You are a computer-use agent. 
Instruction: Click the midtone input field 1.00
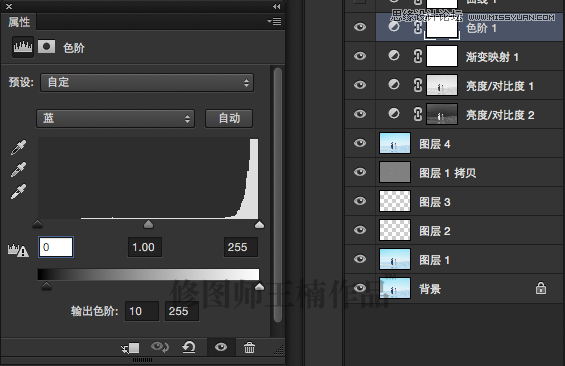click(145, 247)
